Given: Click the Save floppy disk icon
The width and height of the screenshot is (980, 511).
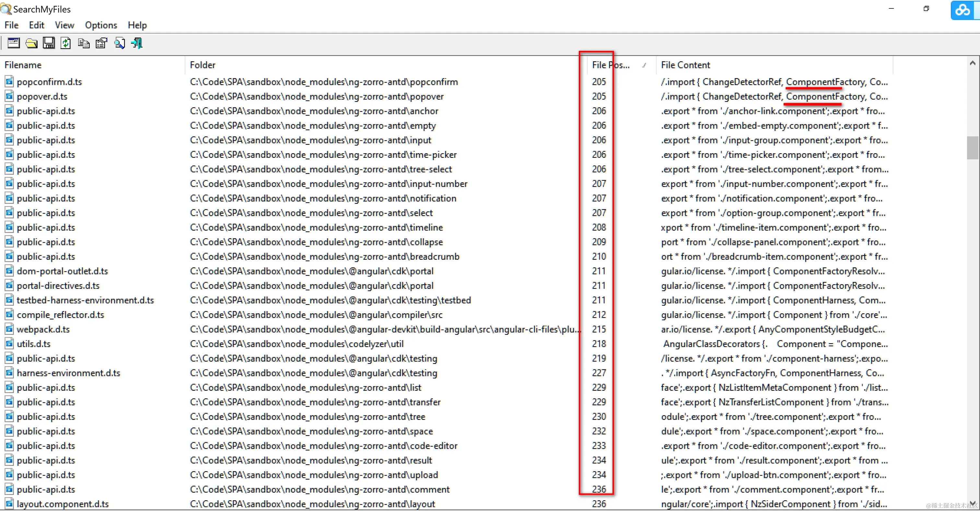Looking at the screenshot, I should tap(49, 43).
